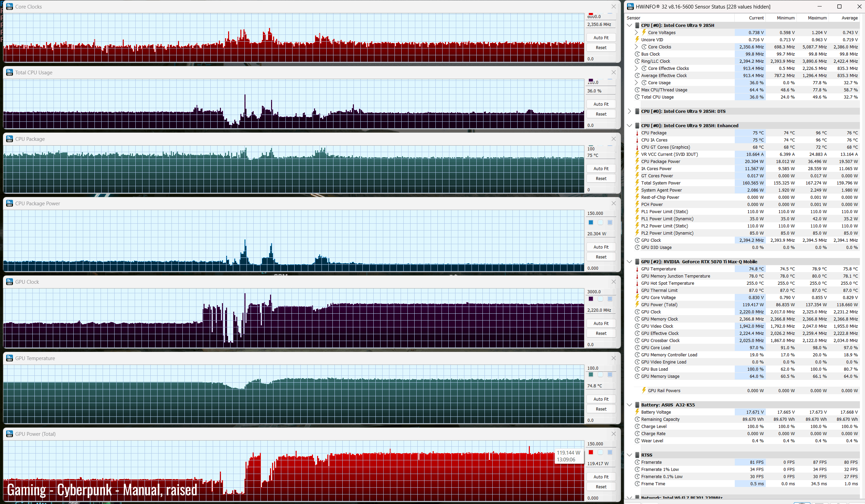Open the teal line color swatch in GPU Temperature
The height and width of the screenshot is (504, 865).
[x=591, y=374]
